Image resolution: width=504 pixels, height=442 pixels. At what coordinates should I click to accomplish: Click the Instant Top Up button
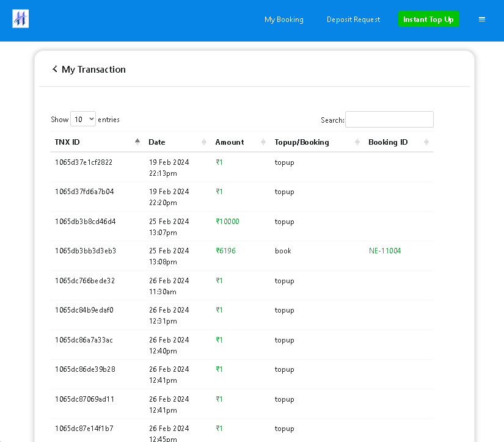428,20
